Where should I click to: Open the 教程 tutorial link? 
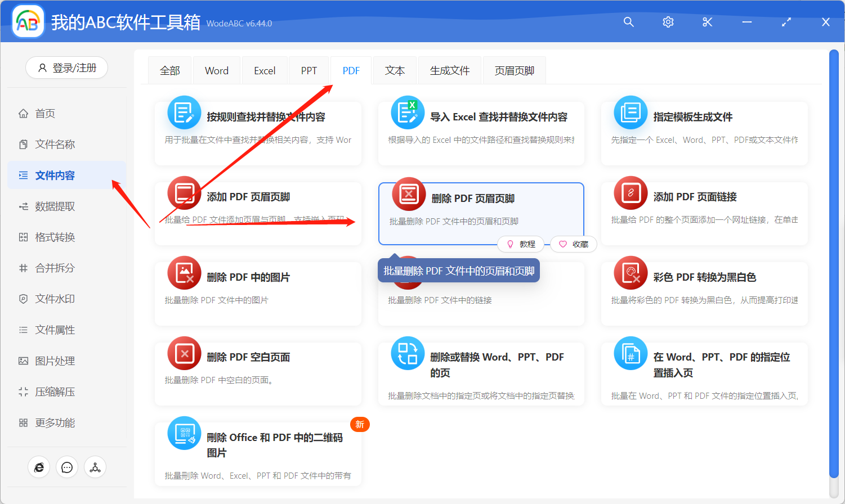click(521, 244)
